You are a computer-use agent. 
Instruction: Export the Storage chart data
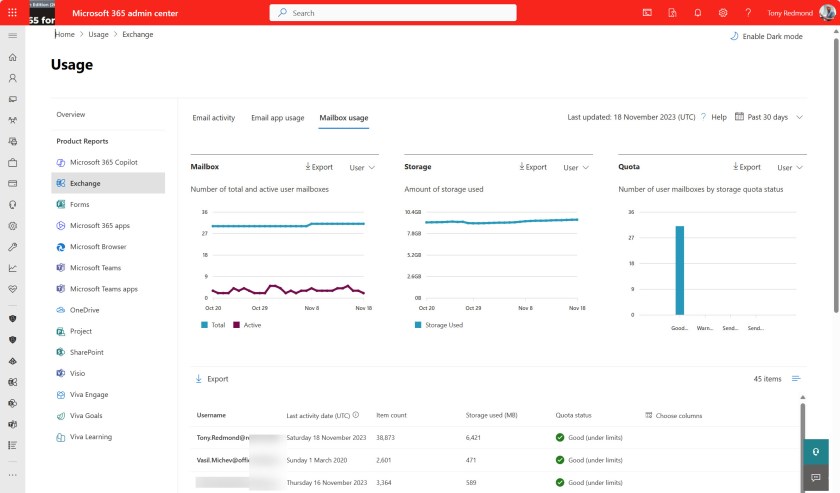click(x=533, y=167)
